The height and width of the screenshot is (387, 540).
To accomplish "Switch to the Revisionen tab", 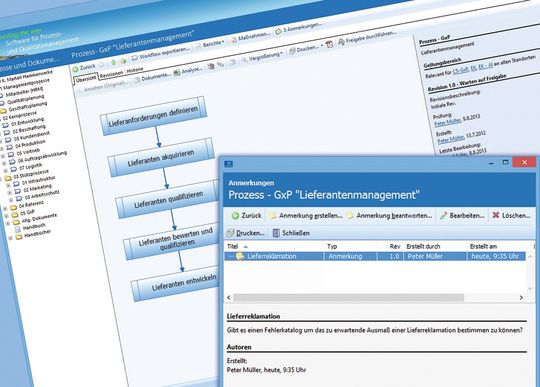I will point(111,74).
